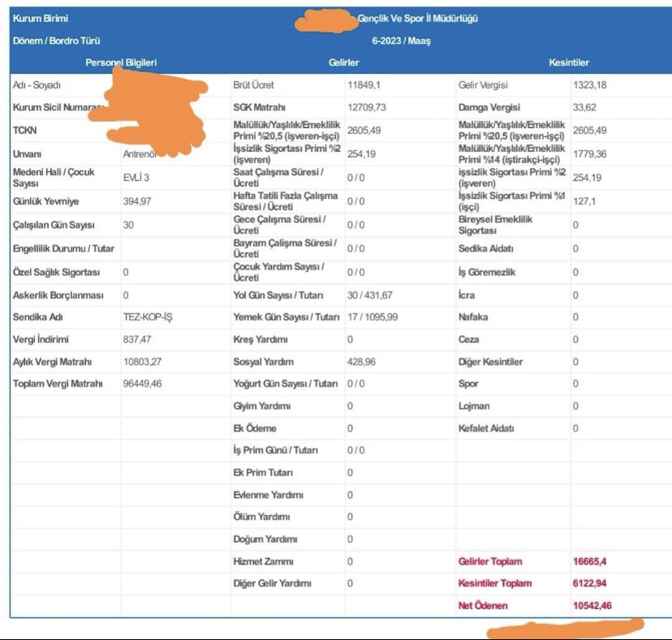Click the 'Hizmet Zammı' label

(x=264, y=561)
